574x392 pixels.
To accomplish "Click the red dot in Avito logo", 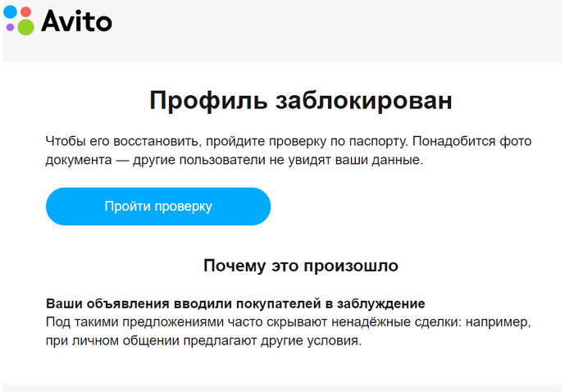I will [25, 11].
